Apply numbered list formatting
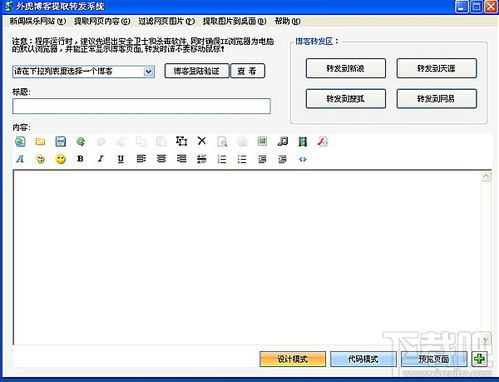 (222, 159)
